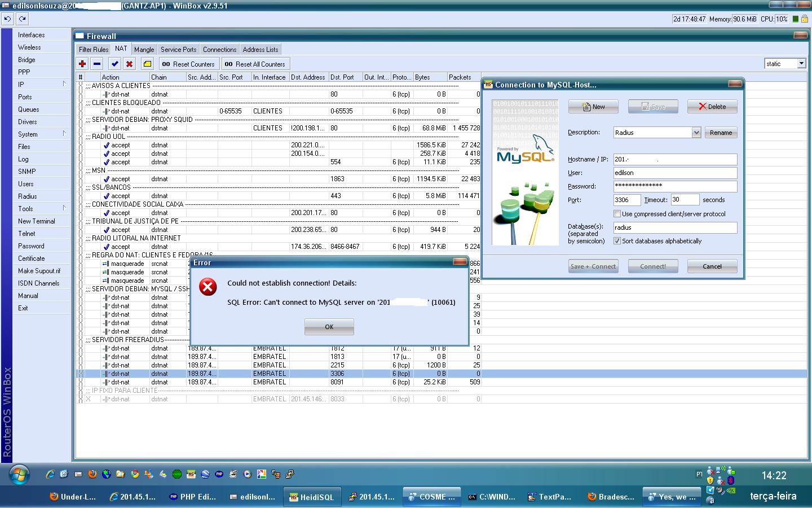The height and width of the screenshot is (508, 812).
Task: Switch to the Address Lists tab
Action: 261,50
